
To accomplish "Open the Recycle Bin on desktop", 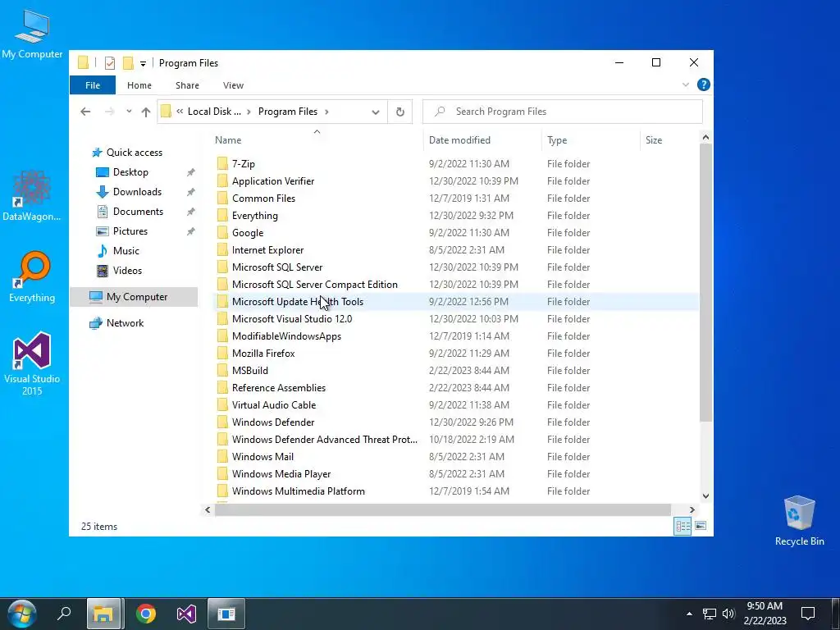I will pos(799,521).
